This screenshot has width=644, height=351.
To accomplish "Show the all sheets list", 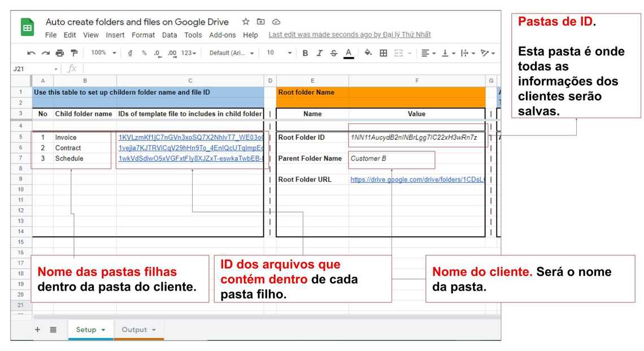I will (x=54, y=330).
